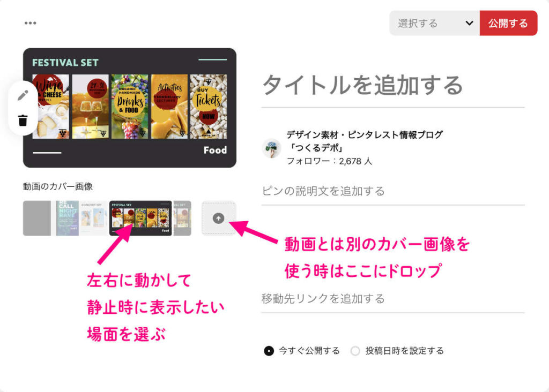The image size is (549, 392).
Task: Expand the 選択する board dropdown chevron
Action: [x=469, y=23]
